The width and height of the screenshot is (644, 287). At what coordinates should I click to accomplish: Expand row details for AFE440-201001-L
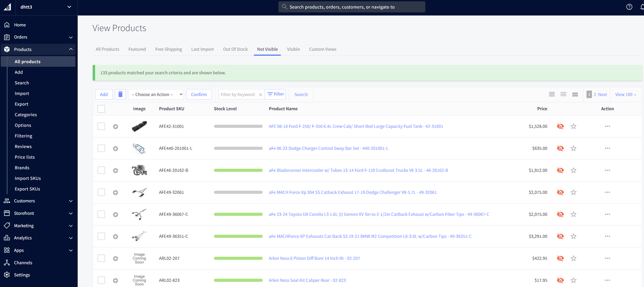(116, 149)
